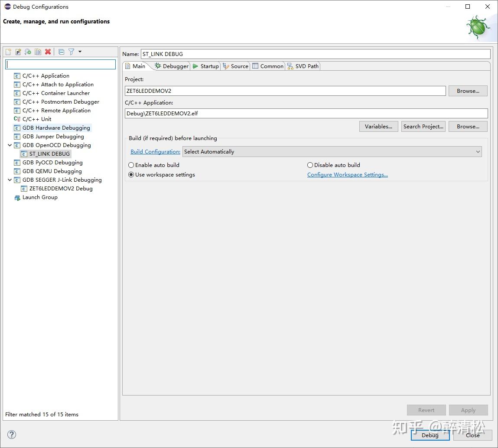
Task: Open the Select Automatically build configuration dropdown
Action: [x=478, y=152]
